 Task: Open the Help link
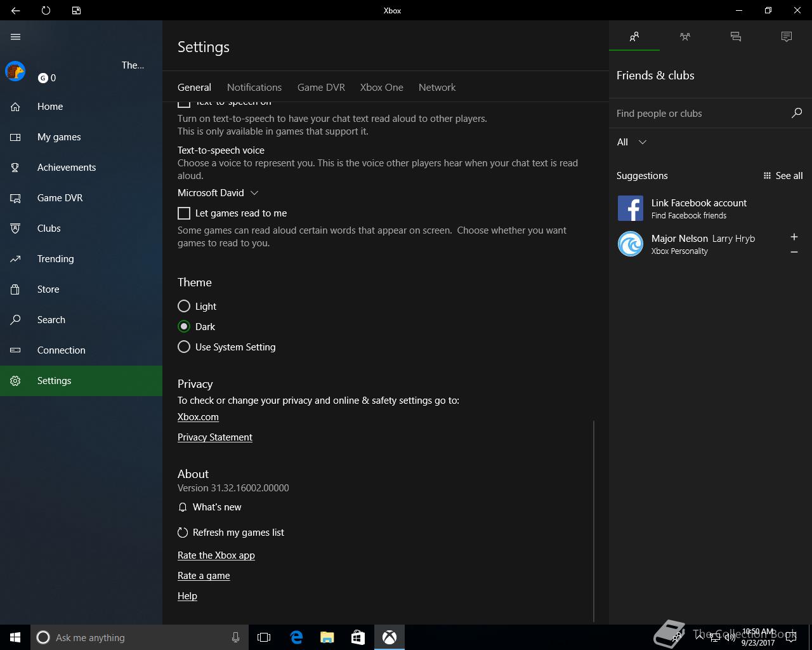coord(187,596)
